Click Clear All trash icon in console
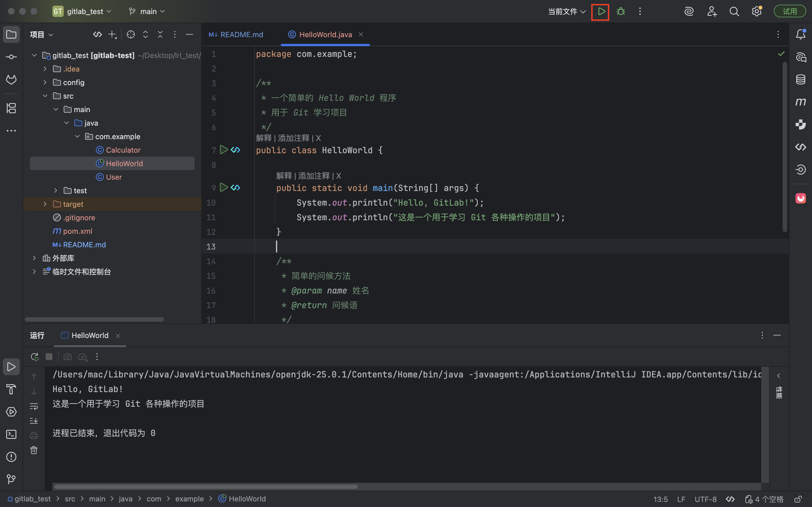Image resolution: width=812 pixels, height=507 pixels. [x=34, y=450]
